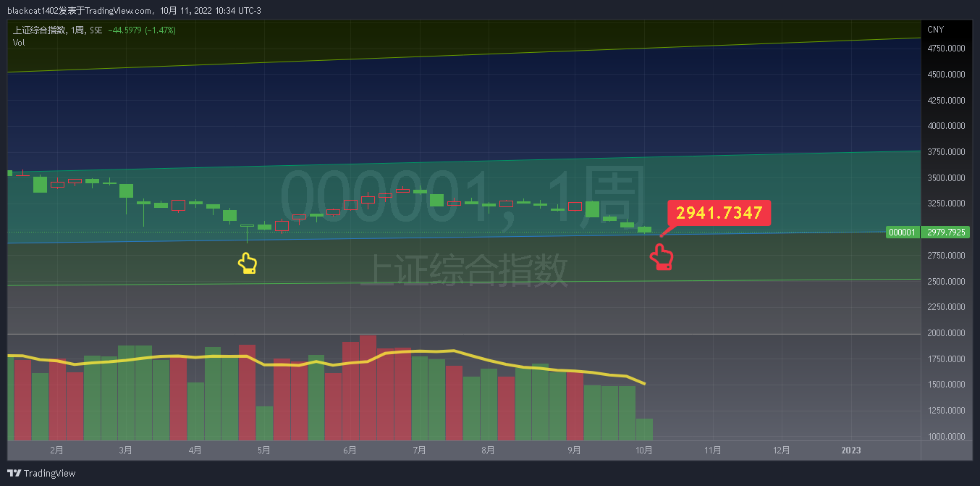
Task: Click the 4000.0000 price axis label
Action: pos(947,126)
